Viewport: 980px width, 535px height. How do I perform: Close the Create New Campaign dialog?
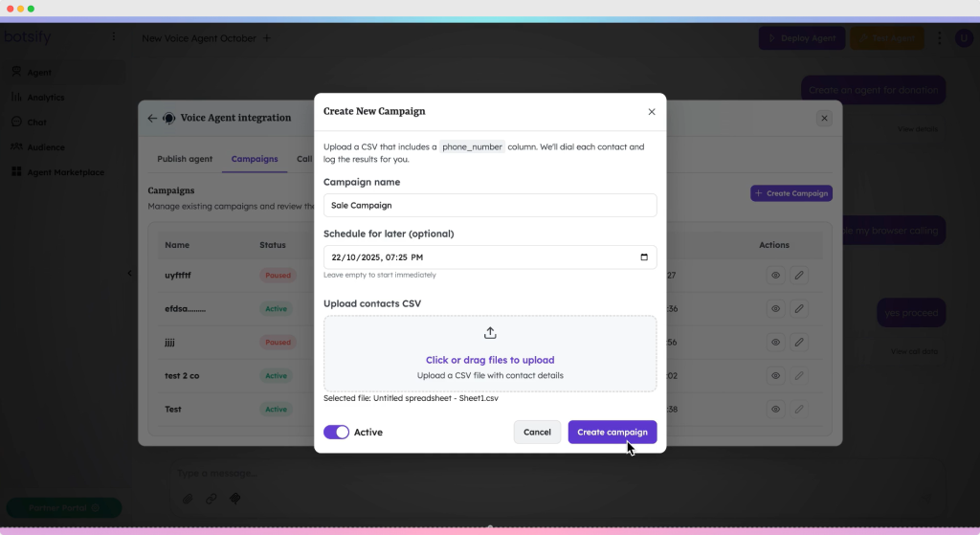[x=651, y=112]
